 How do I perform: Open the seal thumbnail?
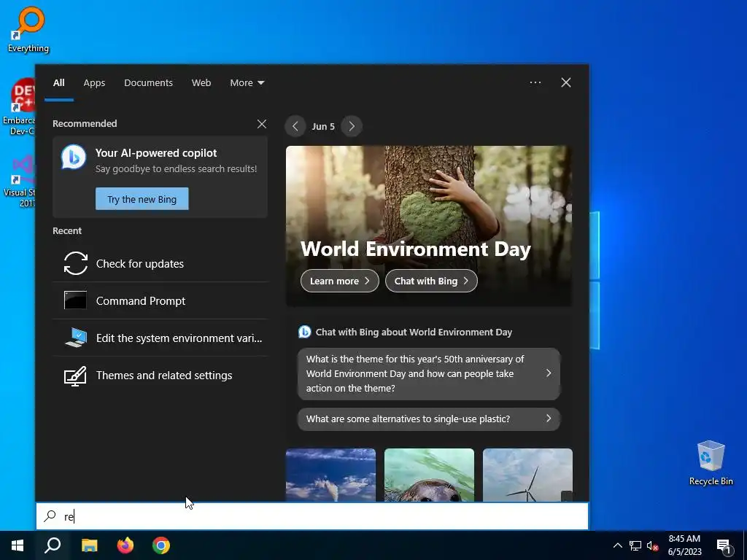click(429, 475)
